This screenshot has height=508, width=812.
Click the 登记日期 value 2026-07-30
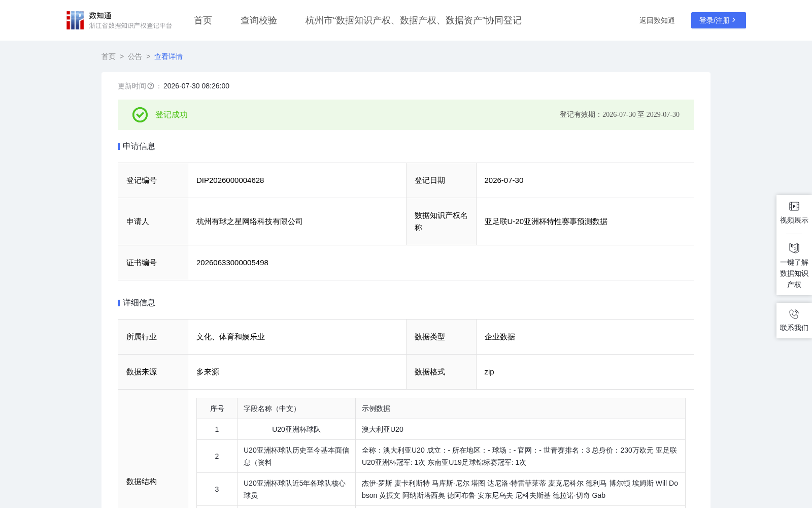pyautogui.click(x=504, y=180)
